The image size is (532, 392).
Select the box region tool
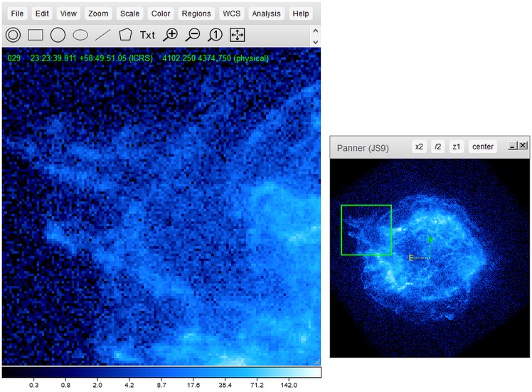[x=36, y=35]
